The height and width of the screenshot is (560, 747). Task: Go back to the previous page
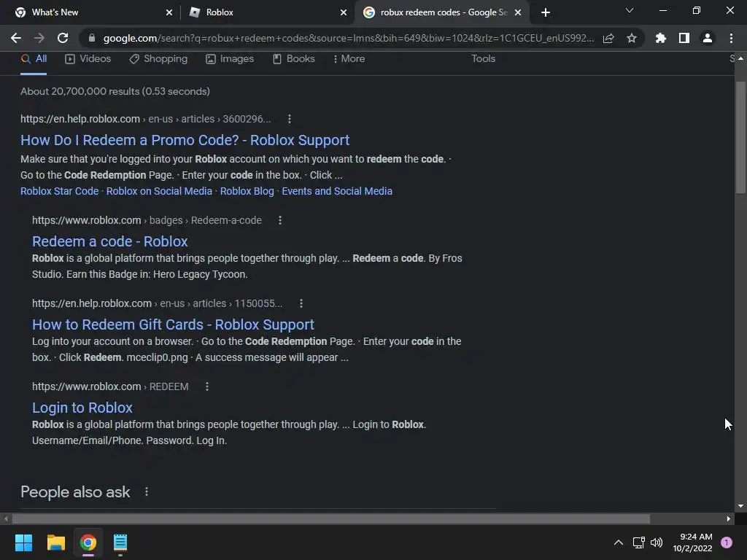16,38
